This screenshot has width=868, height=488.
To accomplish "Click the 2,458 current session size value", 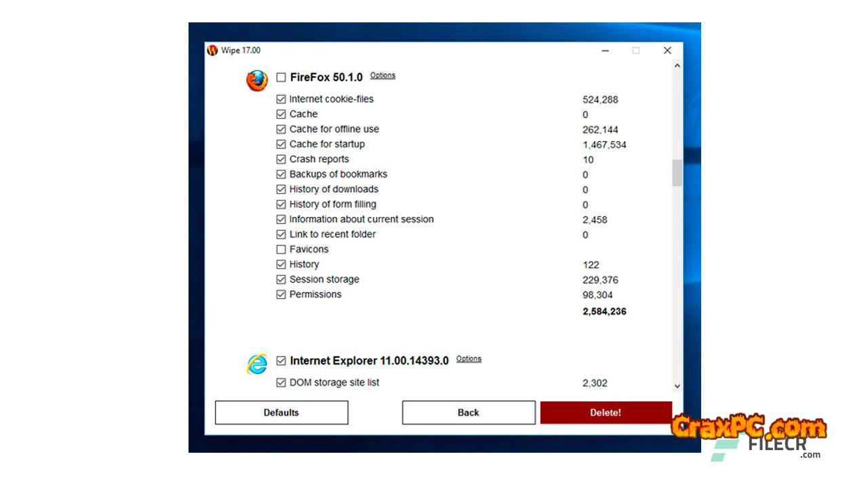I will coord(595,220).
